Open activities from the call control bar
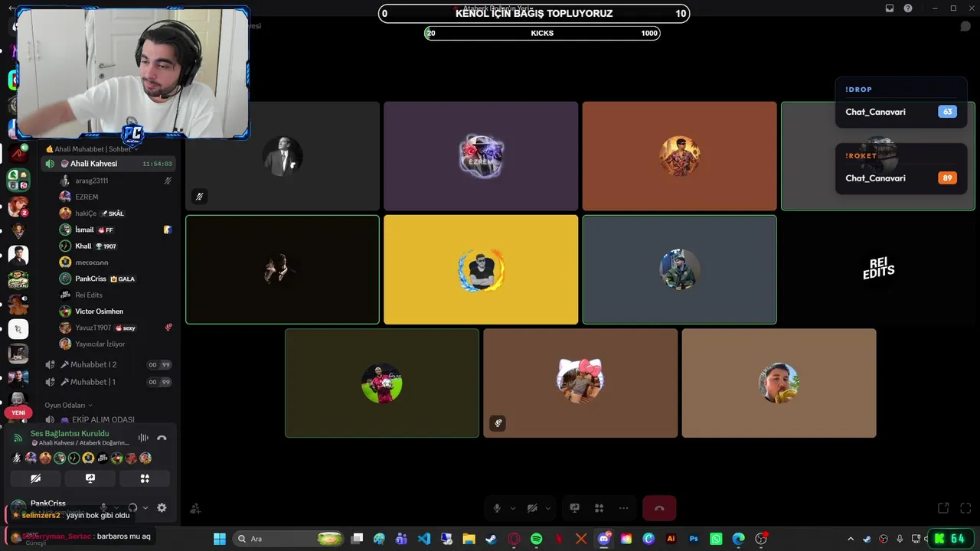The width and height of the screenshot is (980, 551). coord(599,508)
